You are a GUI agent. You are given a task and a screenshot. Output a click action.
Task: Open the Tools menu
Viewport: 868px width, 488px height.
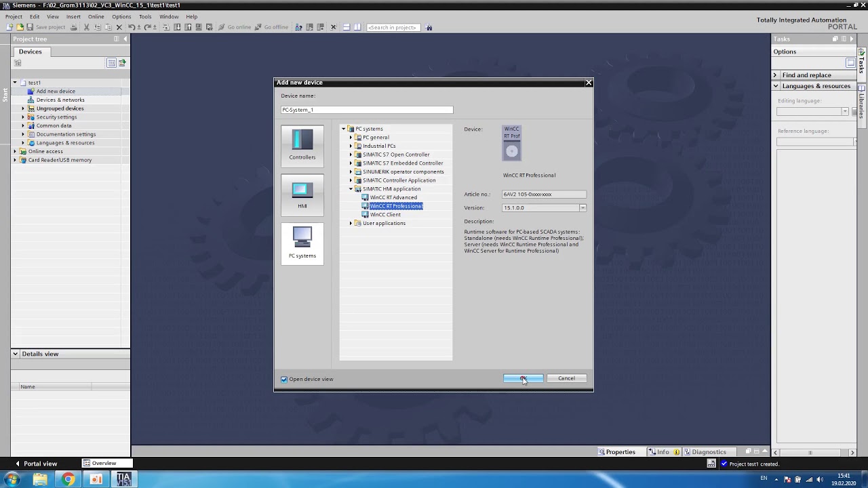point(145,16)
